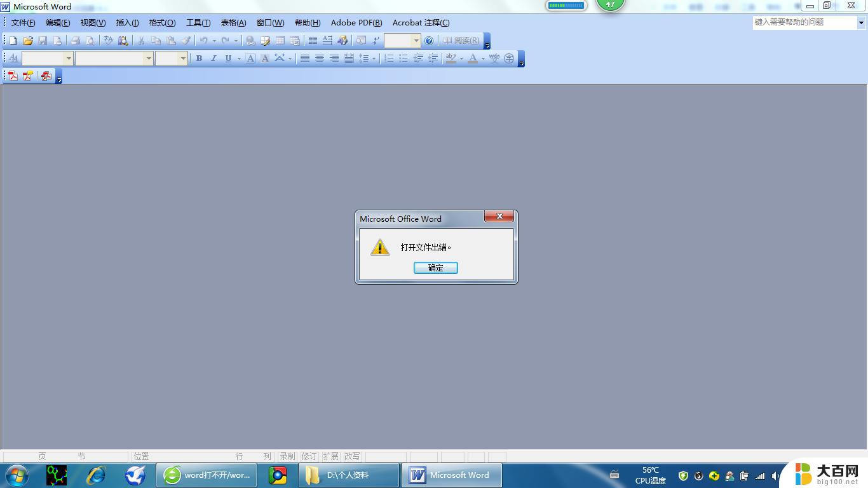Close the Microsoft Office Word error dialog
Screen dimensions: 868x488
coord(499,217)
